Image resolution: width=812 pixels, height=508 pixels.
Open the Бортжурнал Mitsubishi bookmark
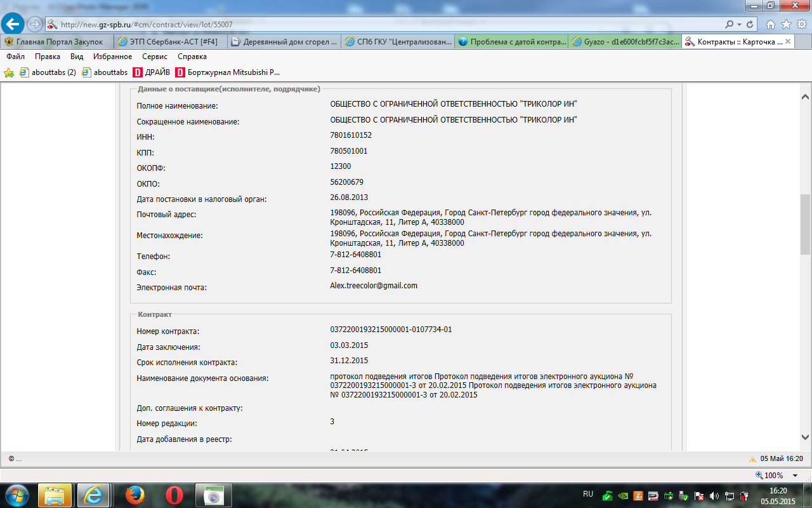point(227,72)
